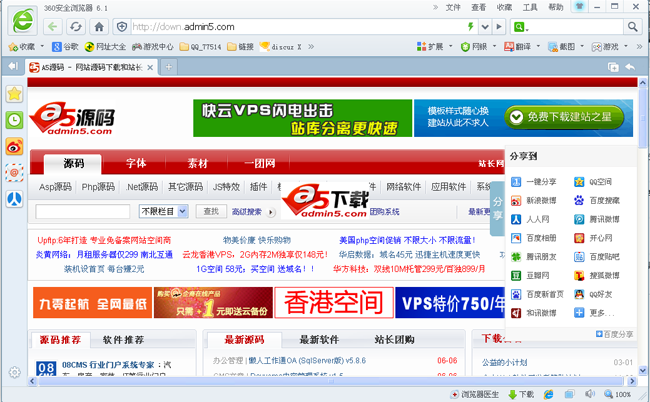
Task: Reload the page with refresh button
Action: [75, 27]
